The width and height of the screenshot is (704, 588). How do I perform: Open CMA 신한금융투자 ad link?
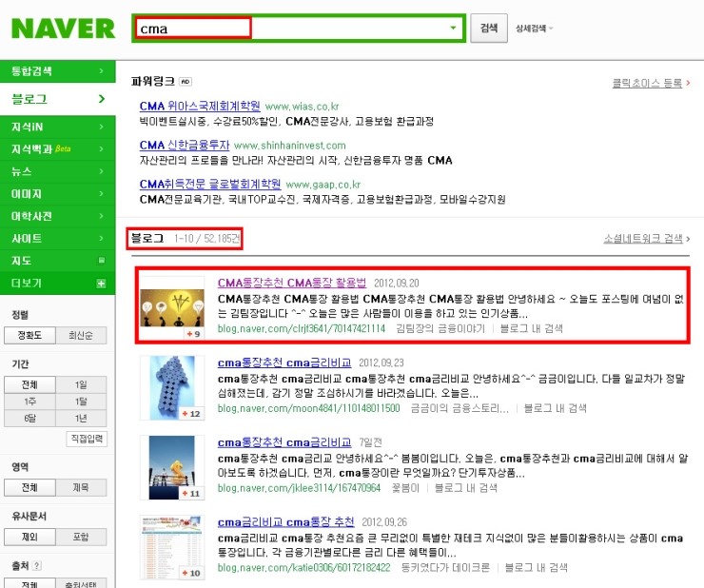pyautogui.click(x=185, y=145)
